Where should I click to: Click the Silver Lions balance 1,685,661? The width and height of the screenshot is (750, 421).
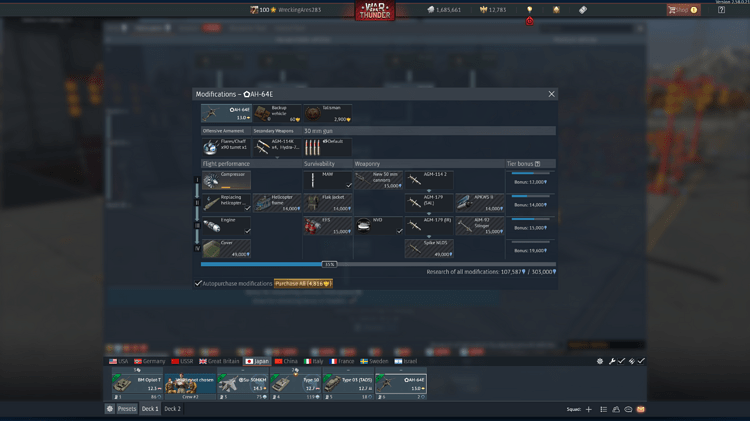coord(444,10)
